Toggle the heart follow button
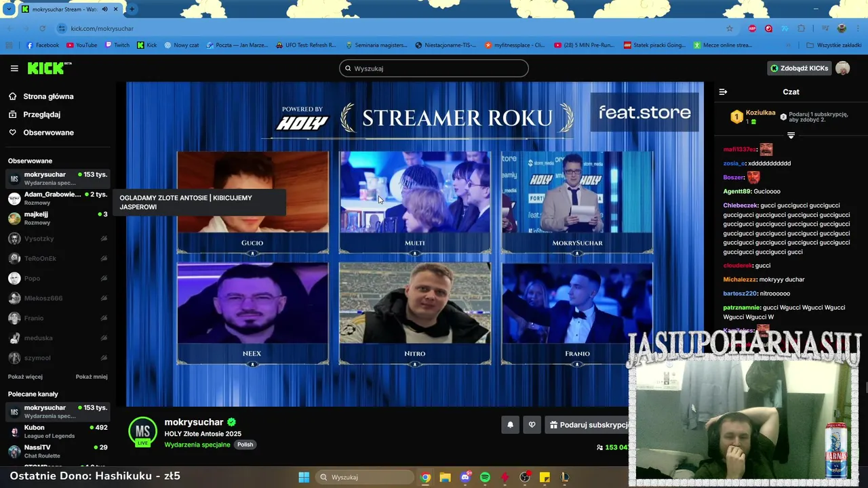 point(532,425)
